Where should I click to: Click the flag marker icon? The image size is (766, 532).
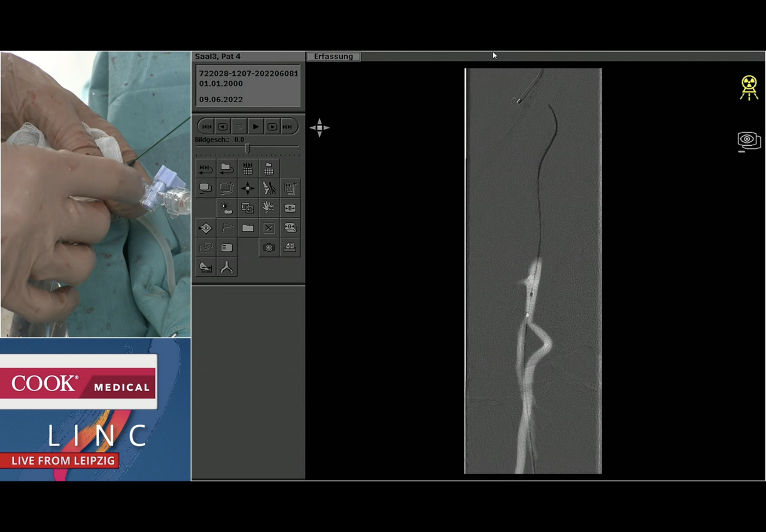click(x=227, y=228)
